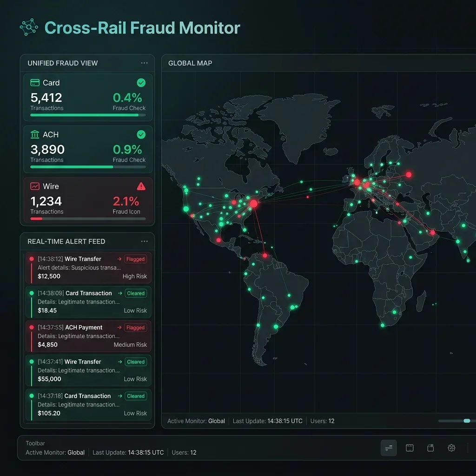Click the GLOBAL MAP panel title

click(x=190, y=63)
